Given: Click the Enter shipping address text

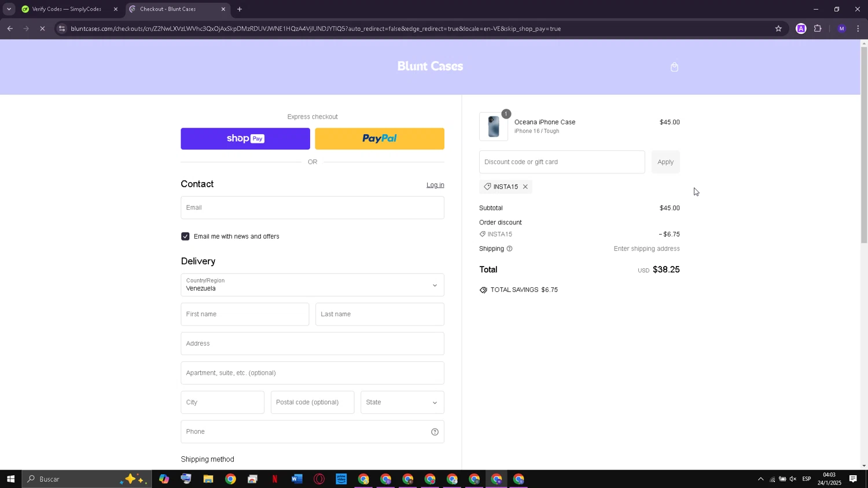Looking at the screenshot, I should [x=646, y=249].
